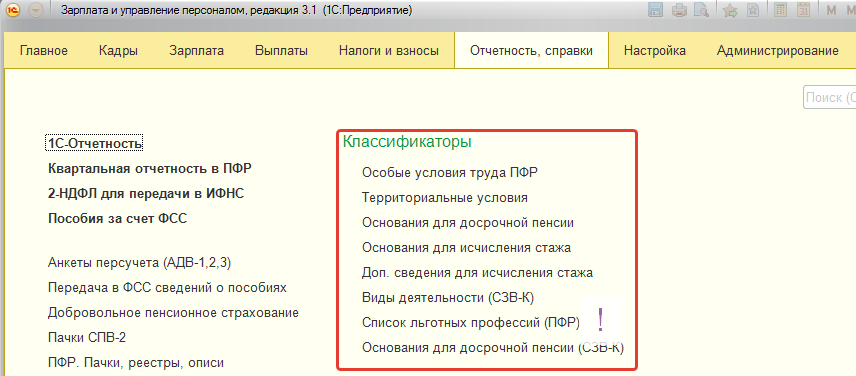Open the Calculator icon

tap(781, 10)
